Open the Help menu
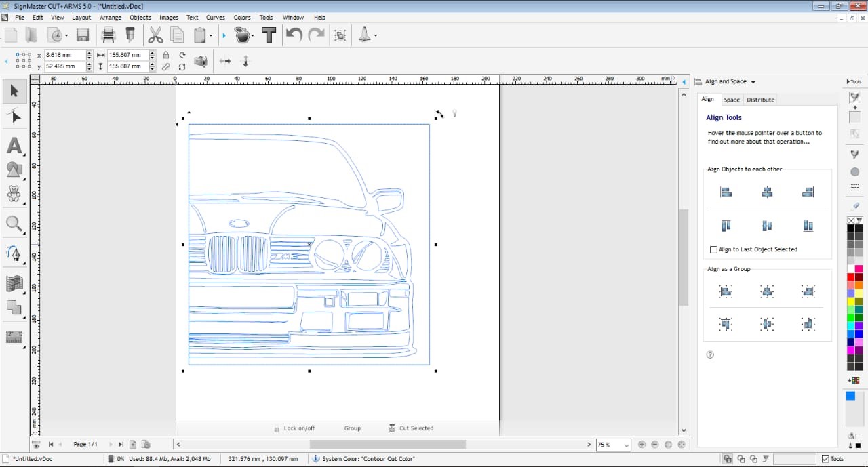Viewport: 868px width, 467px height. point(319,18)
